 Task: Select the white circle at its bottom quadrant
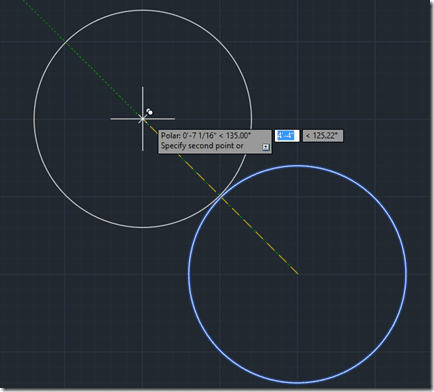143,227
